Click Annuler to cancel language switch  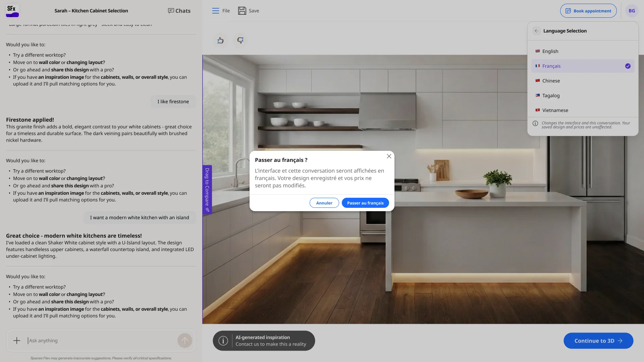click(324, 203)
